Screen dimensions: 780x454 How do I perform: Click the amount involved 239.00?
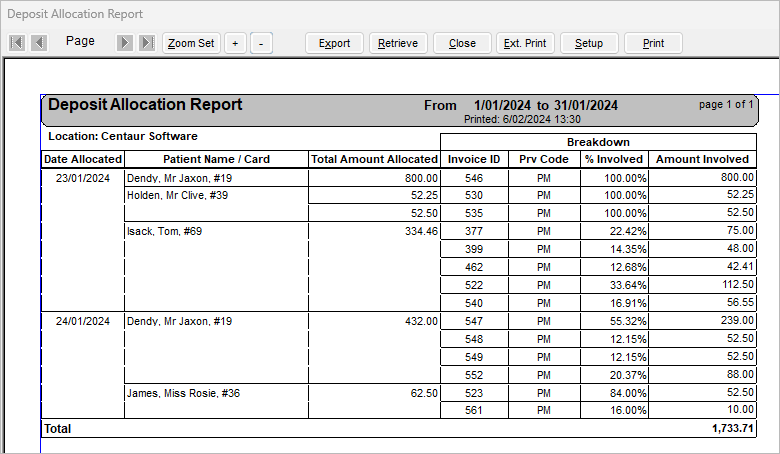point(738,320)
